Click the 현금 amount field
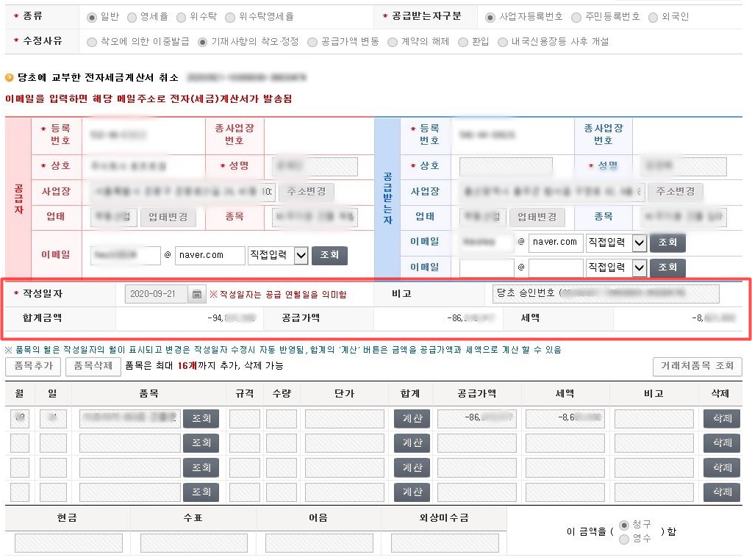Screen dimensions: 752x560 point(68,543)
